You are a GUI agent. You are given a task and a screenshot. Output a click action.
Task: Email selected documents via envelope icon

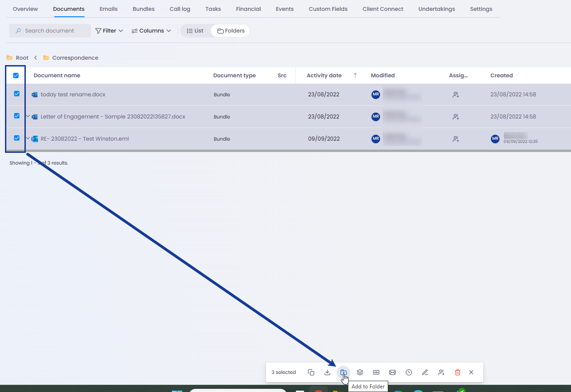392,372
